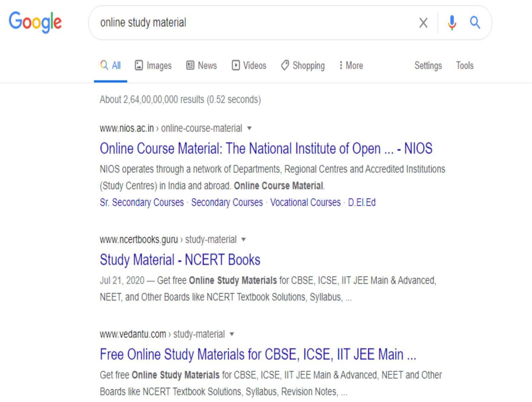This screenshot has height=402, width=532.
Task: Open the Secondary Courses sitelink
Action: click(227, 202)
